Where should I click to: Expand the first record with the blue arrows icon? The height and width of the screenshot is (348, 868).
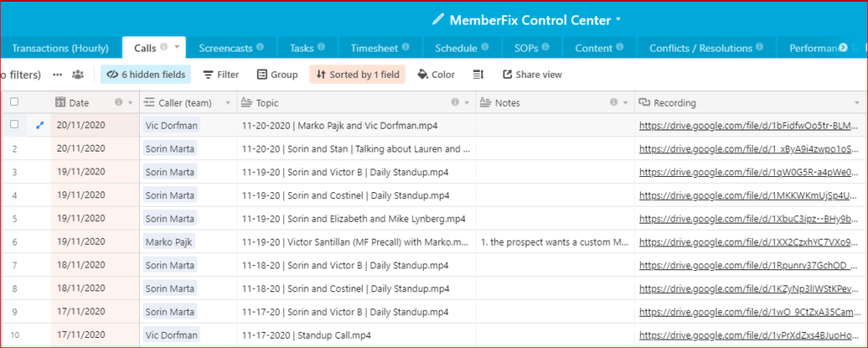tap(39, 125)
